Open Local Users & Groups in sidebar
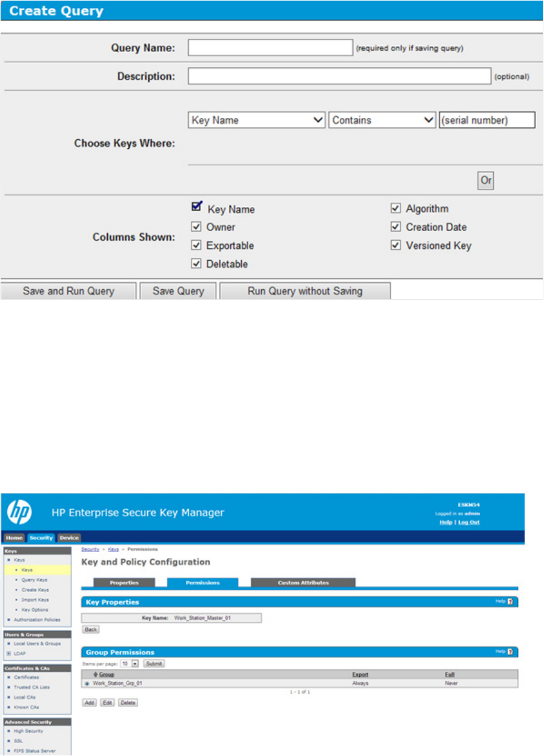This screenshot has width=544, height=756. 36,643
